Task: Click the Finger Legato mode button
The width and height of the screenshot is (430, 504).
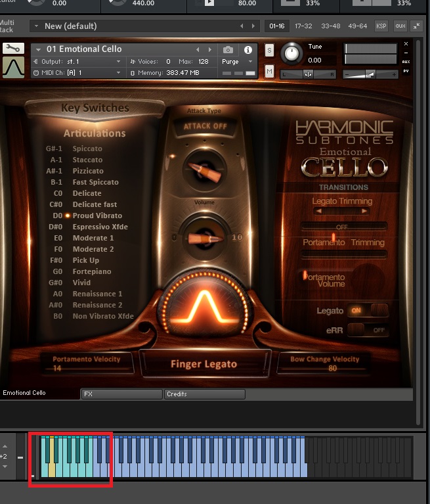Action: (204, 364)
